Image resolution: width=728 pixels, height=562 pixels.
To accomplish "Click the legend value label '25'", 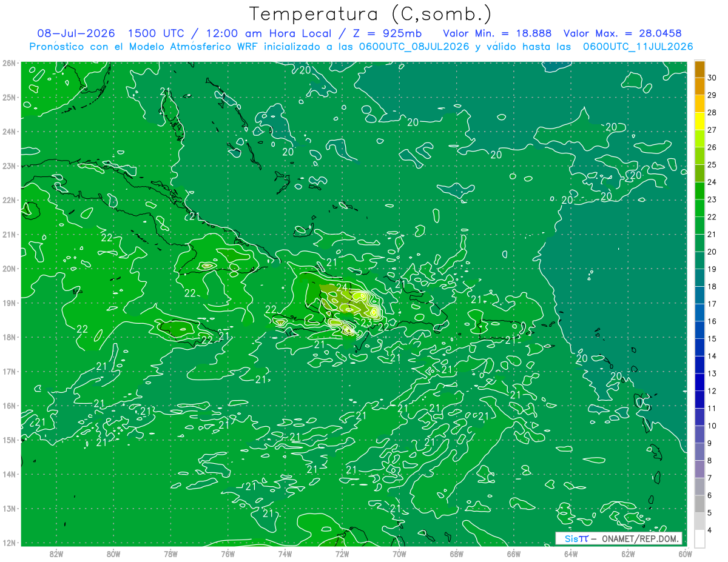I will [712, 165].
